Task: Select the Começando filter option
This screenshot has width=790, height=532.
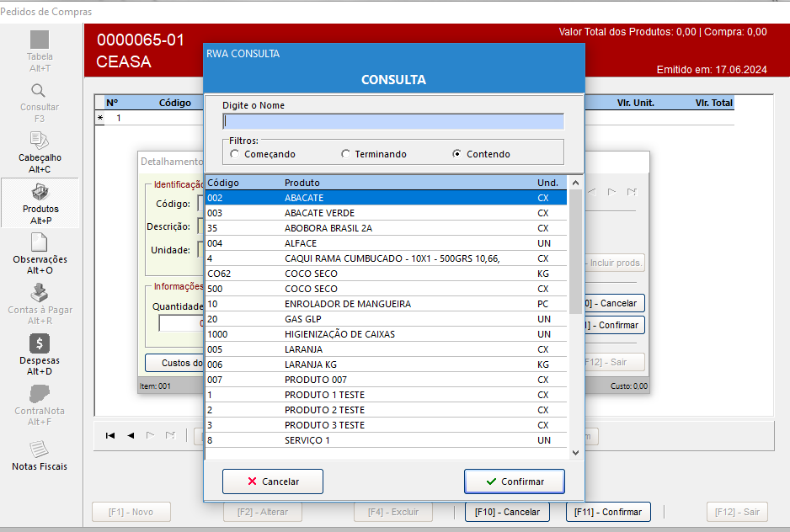Action: (263, 154)
